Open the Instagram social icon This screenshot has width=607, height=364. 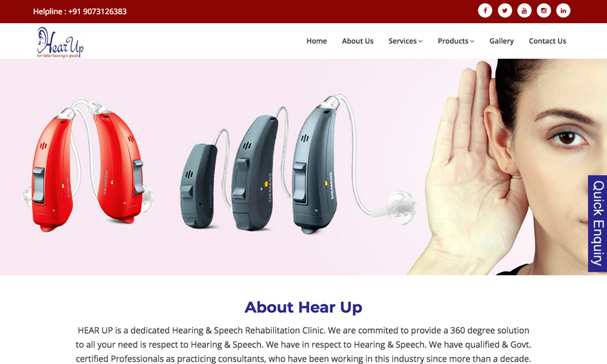click(x=543, y=10)
